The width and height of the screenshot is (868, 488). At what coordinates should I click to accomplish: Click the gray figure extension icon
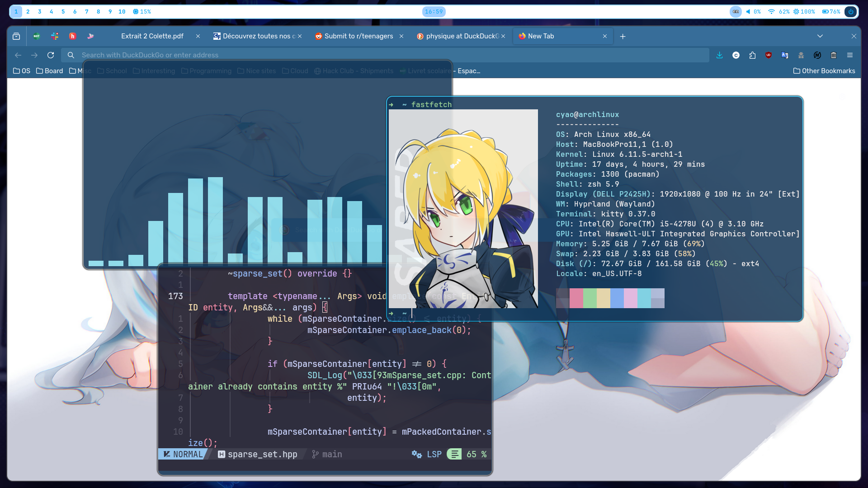point(801,55)
